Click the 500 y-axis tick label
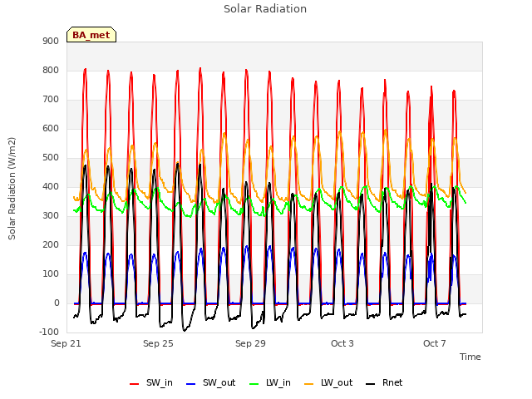Image resolution: width=532 pixels, height=399 pixels. click(x=51, y=158)
